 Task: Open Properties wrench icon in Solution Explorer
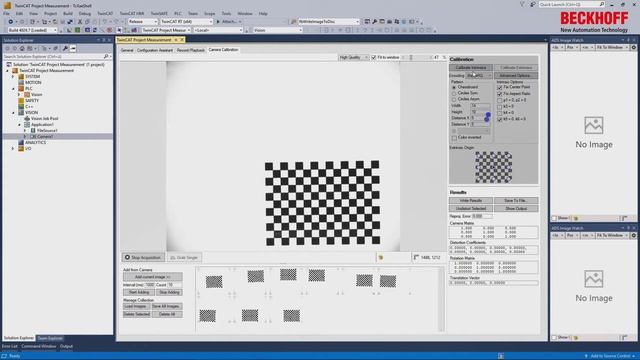65,48
